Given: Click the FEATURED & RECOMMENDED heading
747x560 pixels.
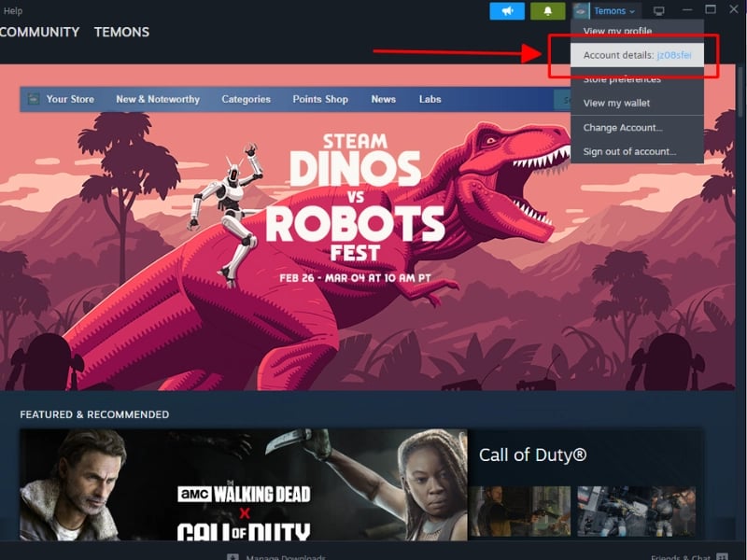Looking at the screenshot, I should [94, 414].
